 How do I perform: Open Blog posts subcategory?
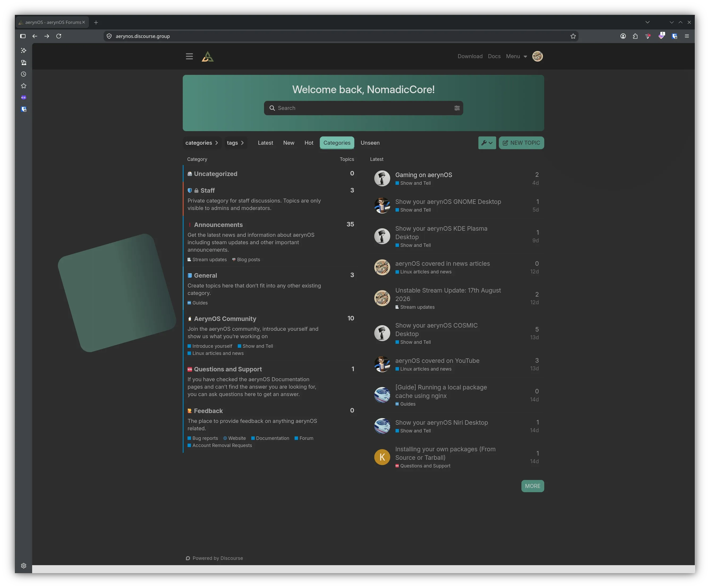[246, 260]
